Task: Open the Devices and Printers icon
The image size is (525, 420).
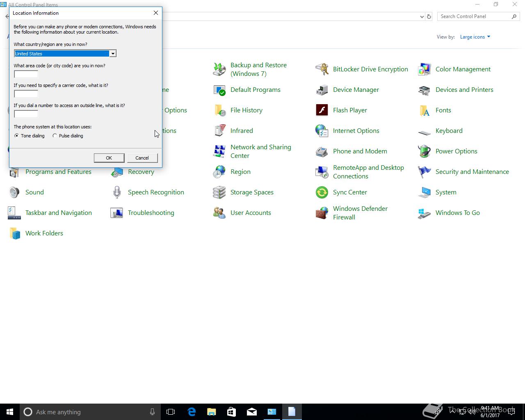Action: tap(425, 90)
